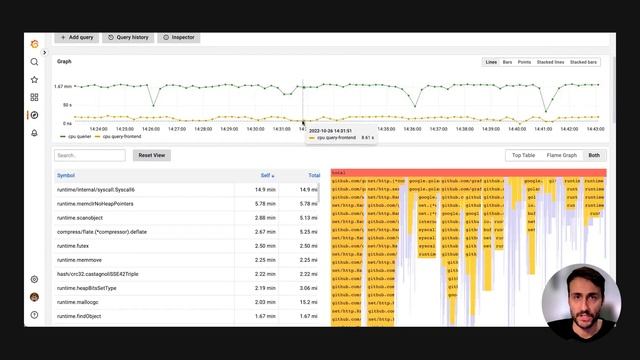Image resolution: width=640 pixels, height=360 pixels.
Task: Click the presenter webcam thumbnail
Action: coord(582,304)
